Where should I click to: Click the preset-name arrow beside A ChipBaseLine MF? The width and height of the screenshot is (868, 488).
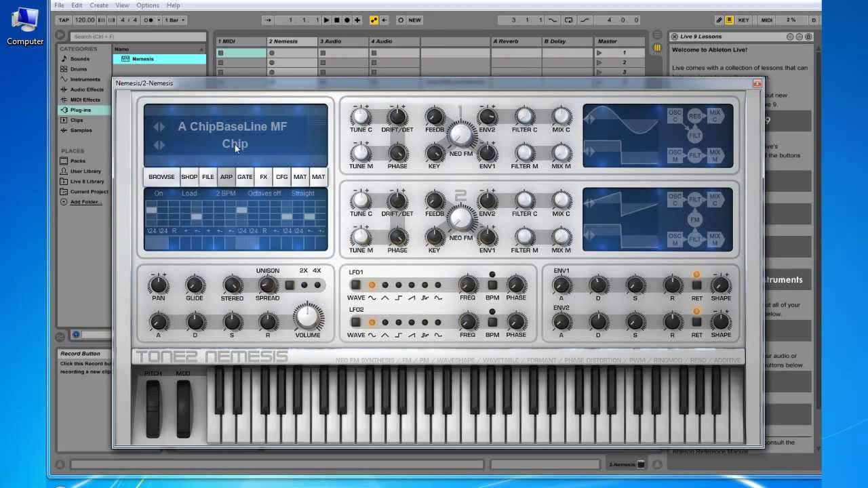pyautogui.click(x=159, y=127)
